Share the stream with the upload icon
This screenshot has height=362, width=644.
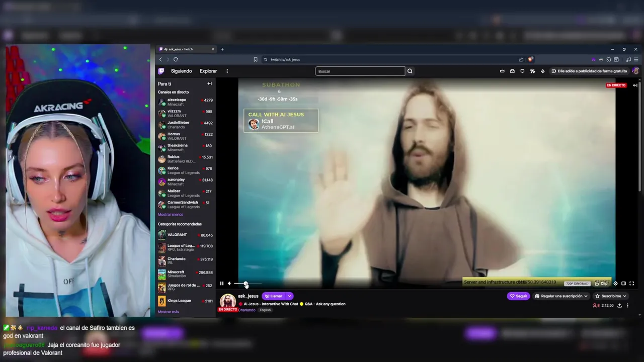[x=619, y=305]
